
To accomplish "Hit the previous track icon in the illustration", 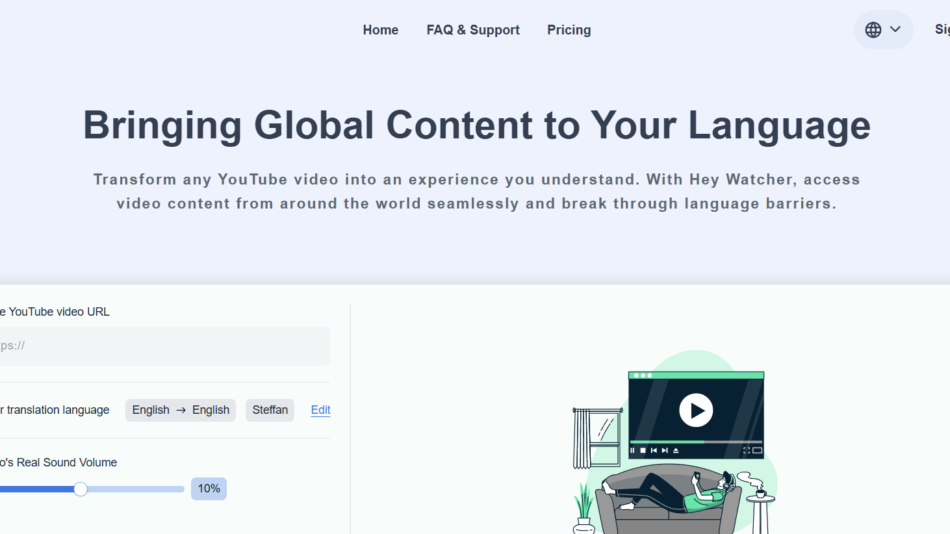I will pos(653,451).
